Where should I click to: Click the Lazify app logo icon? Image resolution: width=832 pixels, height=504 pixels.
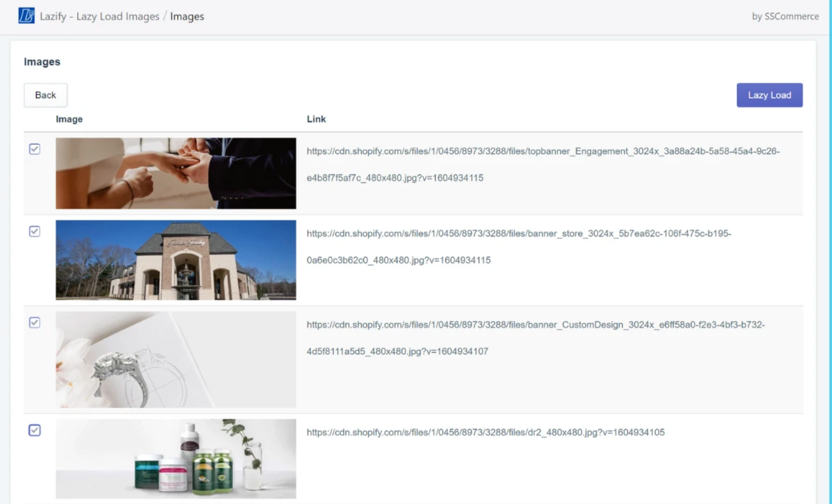26,15
